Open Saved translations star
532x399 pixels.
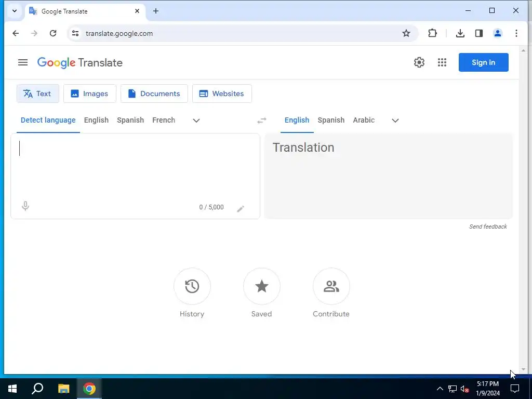click(x=262, y=286)
